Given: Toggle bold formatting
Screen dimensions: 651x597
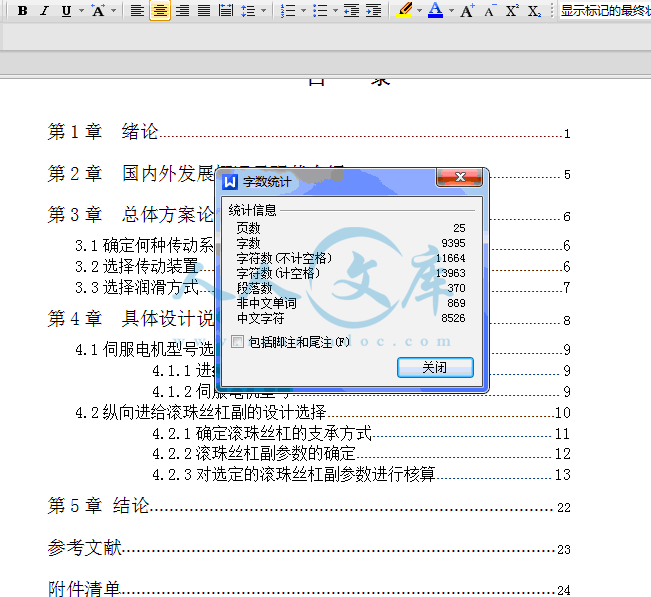Looking at the screenshot, I should coord(23,10).
